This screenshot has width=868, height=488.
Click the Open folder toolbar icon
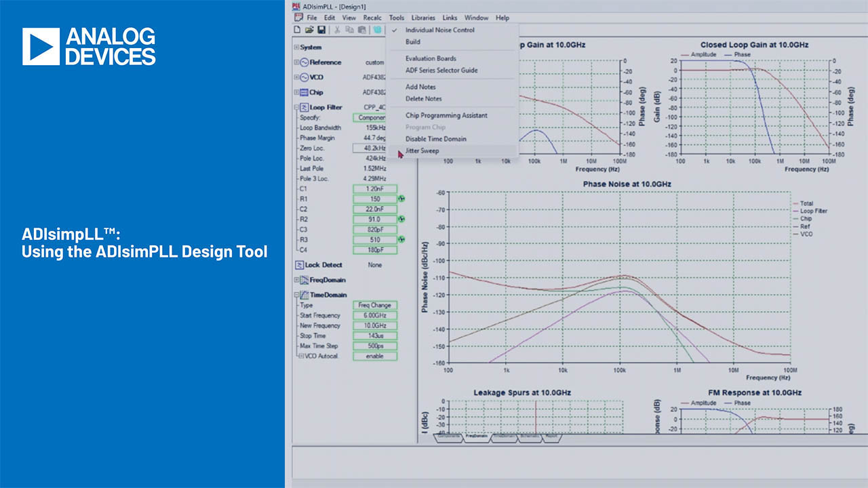coord(309,30)
